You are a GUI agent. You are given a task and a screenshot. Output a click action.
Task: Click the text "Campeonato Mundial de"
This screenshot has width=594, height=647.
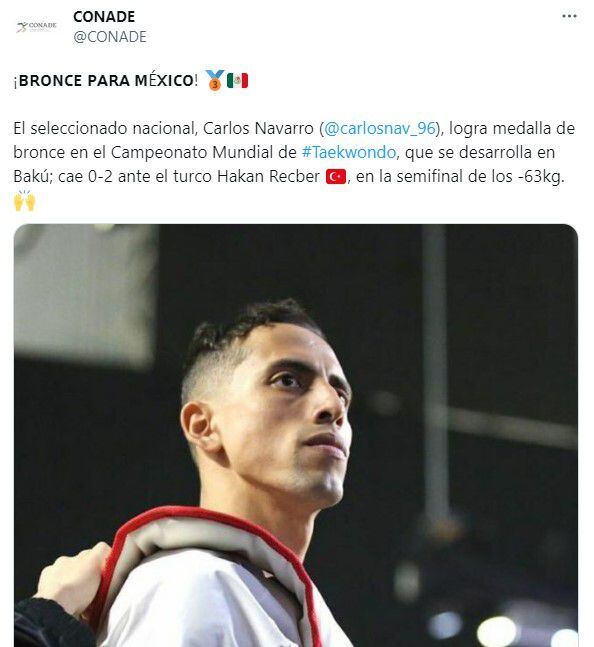tap(203, 152)
